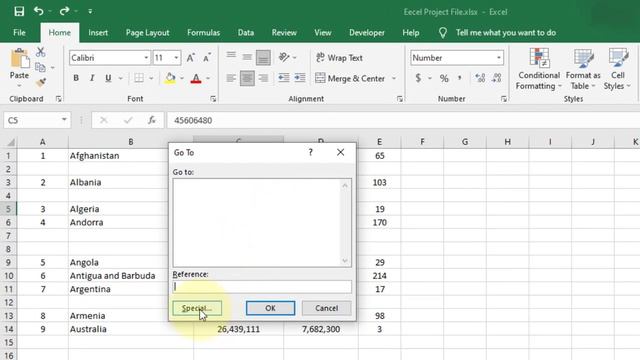Increase decimal places

pyautogui.click(x=480, y=78)
